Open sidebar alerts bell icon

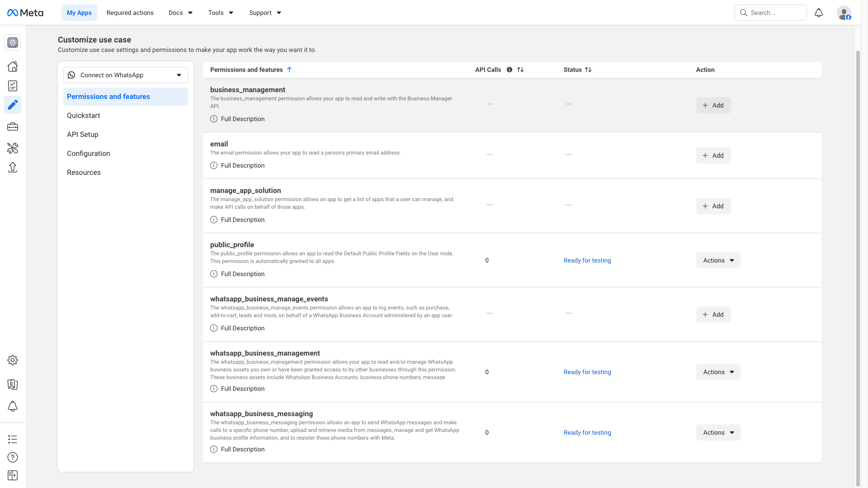[13, 407]
